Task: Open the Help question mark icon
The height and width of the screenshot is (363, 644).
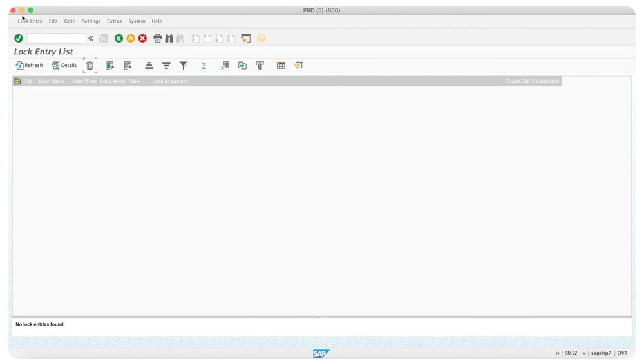Action: (261, 38)
